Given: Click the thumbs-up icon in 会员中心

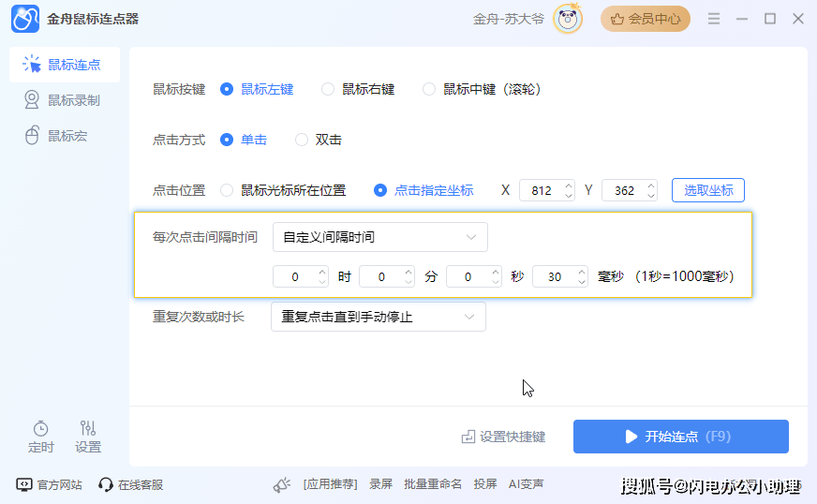Looking at the screenshot, I should point(617,20).
